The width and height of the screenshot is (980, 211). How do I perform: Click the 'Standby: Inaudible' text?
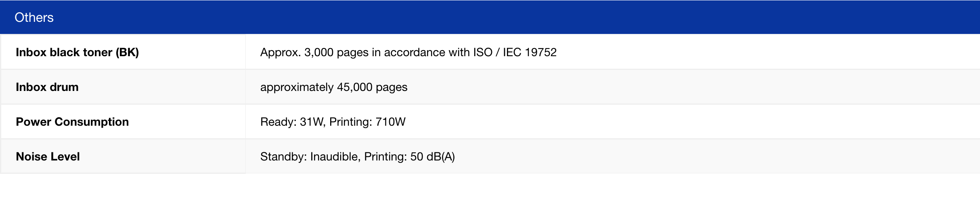click(x=309, y=156)
